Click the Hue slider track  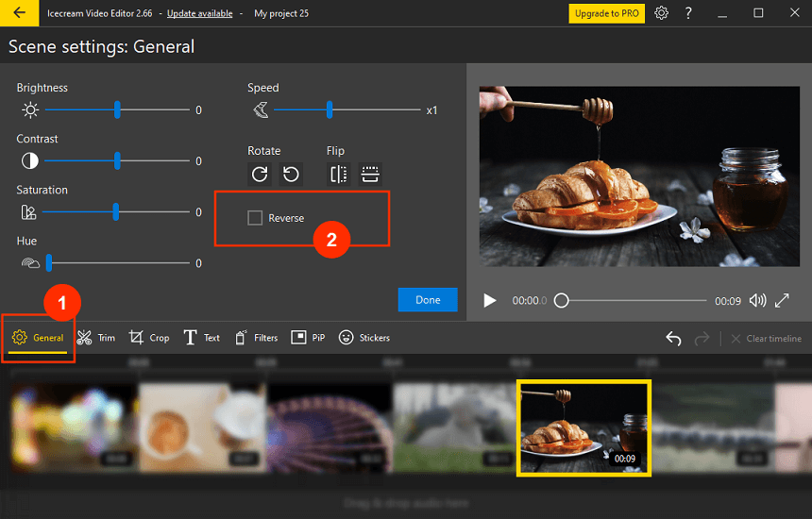117,263
